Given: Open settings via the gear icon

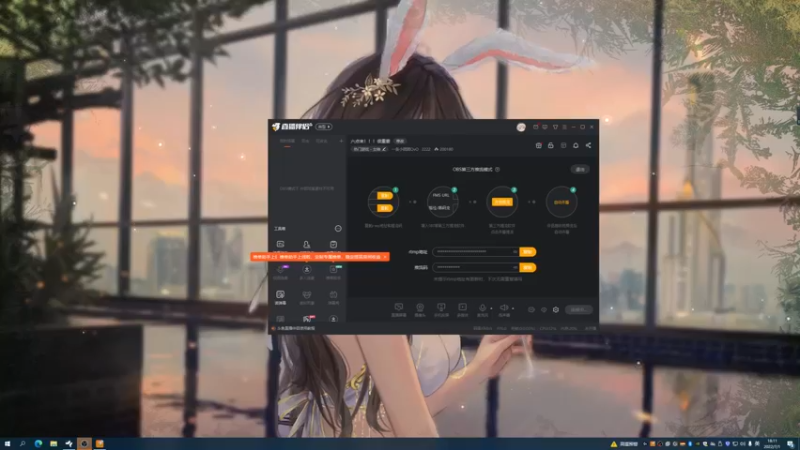Looking at the screenshot, I should pyautogui.click(x=556, y=310).
